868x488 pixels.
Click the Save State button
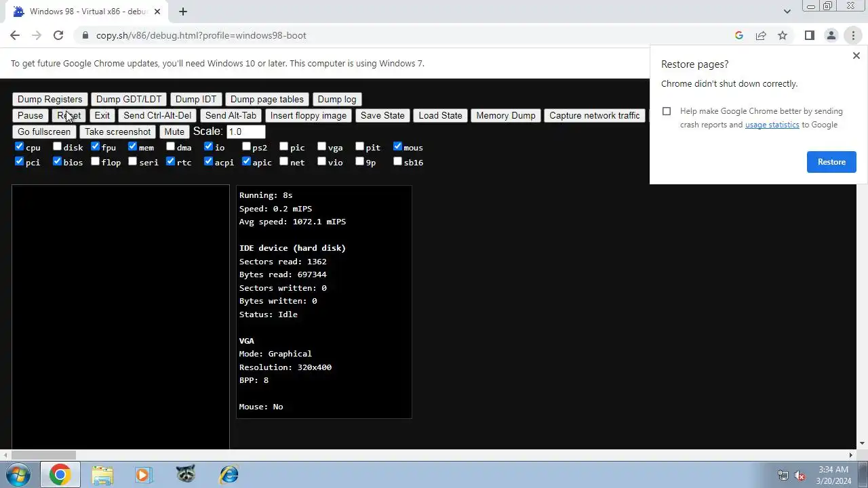tap(382, 115)
